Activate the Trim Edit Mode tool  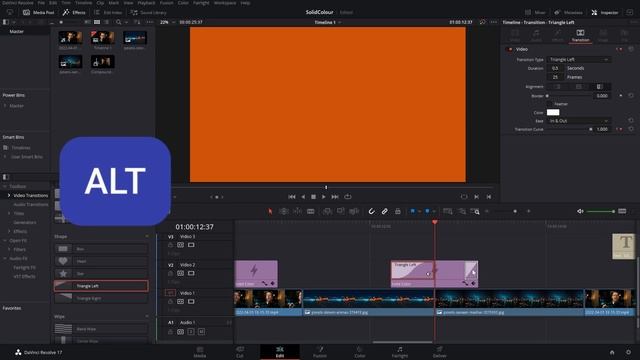(284, 211)
